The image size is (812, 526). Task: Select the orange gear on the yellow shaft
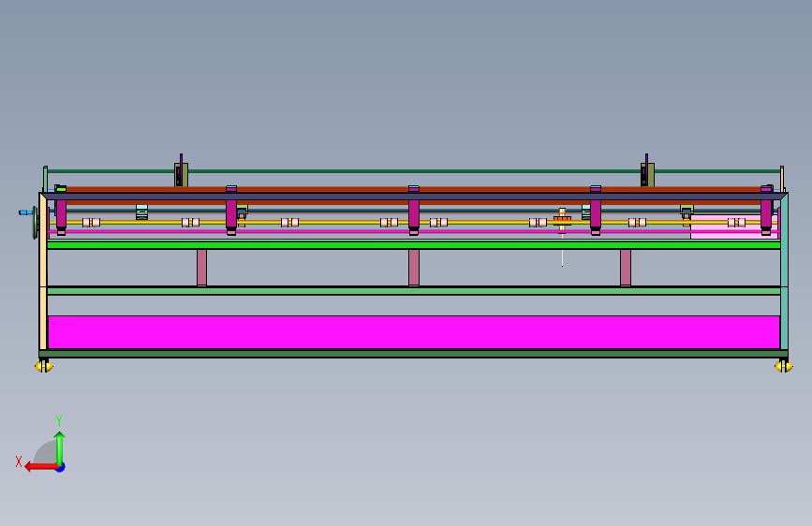[x=562, y=221]
